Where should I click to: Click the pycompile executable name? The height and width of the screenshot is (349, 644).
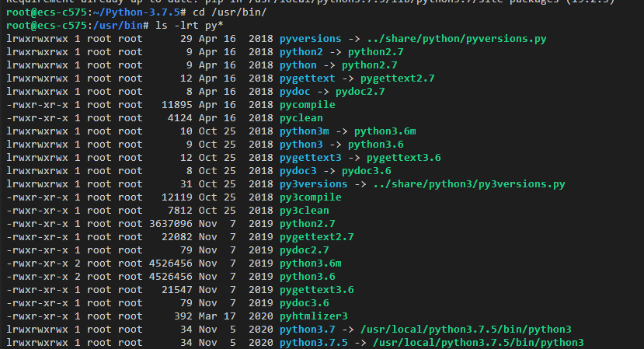point(307,105)
